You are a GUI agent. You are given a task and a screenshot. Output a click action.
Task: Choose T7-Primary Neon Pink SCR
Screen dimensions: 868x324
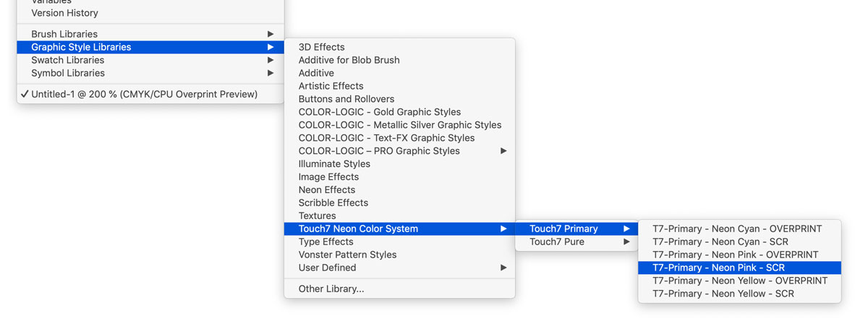(739, 268)
